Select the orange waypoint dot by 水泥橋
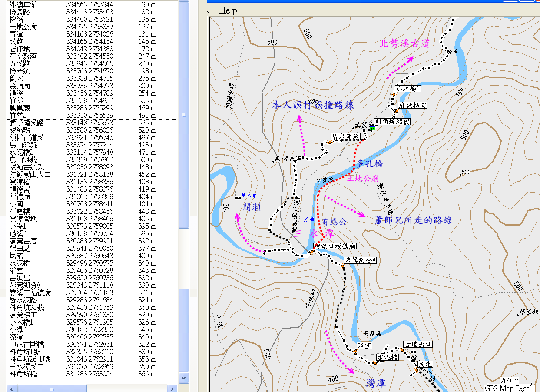 (375, 363)
